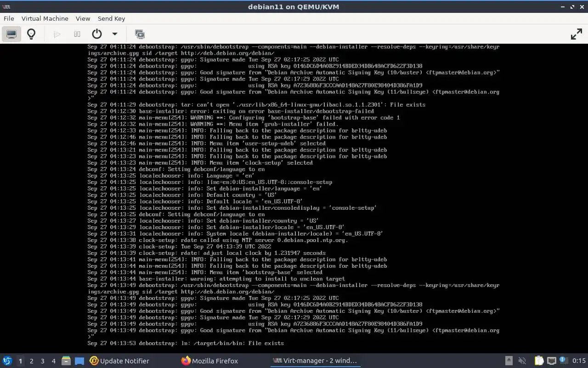Click 'rdate called using NTP server' line
The height and width of the screenshot is (368, 588).
[x=218, y=240]
